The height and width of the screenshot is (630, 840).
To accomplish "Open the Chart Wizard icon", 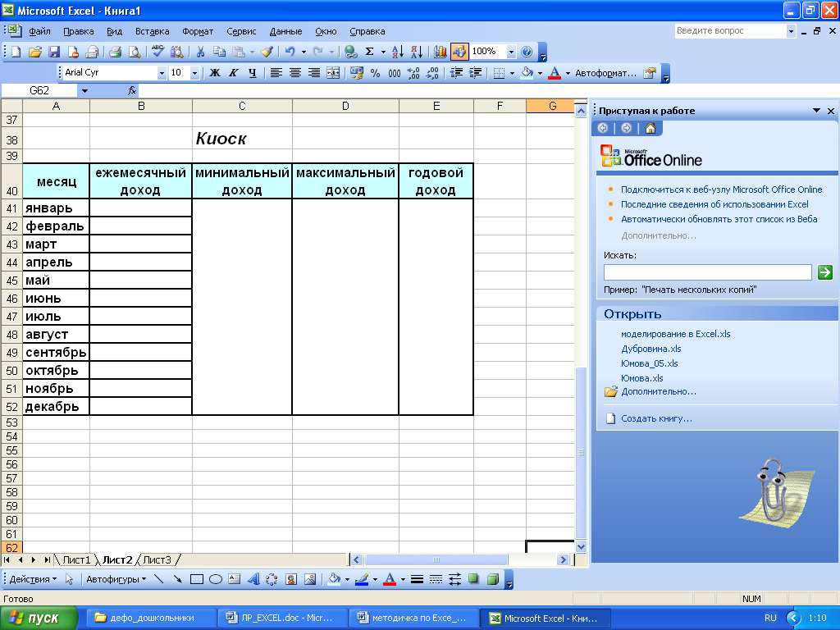I will (441, 52).
